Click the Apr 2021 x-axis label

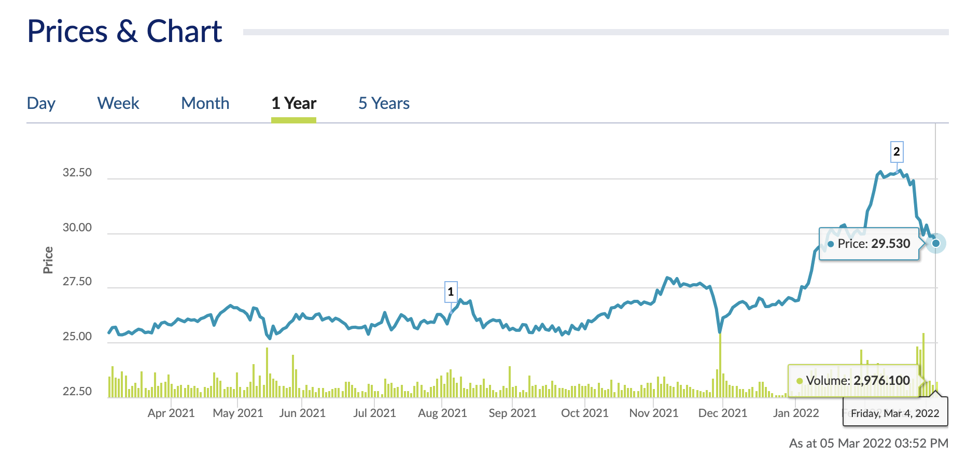[x=171, y=413]
